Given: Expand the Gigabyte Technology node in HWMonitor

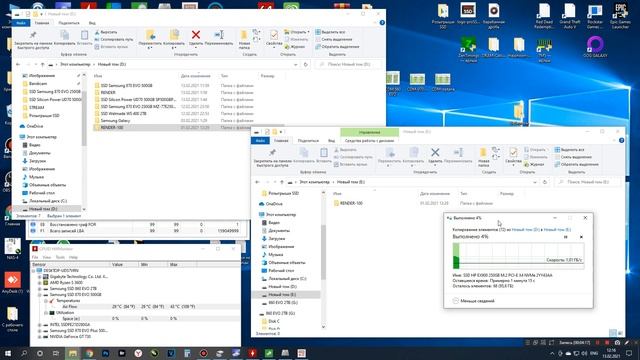Looking at the screenshot, I should coord(40,277).
